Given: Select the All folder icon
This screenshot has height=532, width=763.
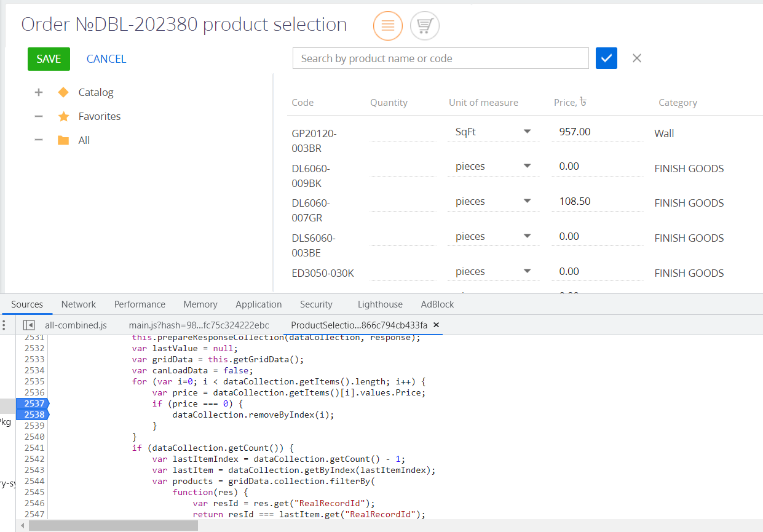Looking at the screenshot, I should pos(63,140).
